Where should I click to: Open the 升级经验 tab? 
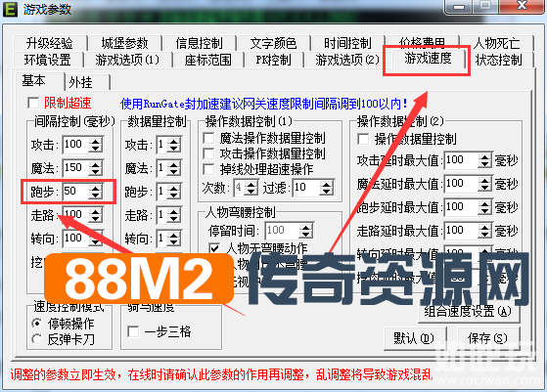click(x=50, y=44)
